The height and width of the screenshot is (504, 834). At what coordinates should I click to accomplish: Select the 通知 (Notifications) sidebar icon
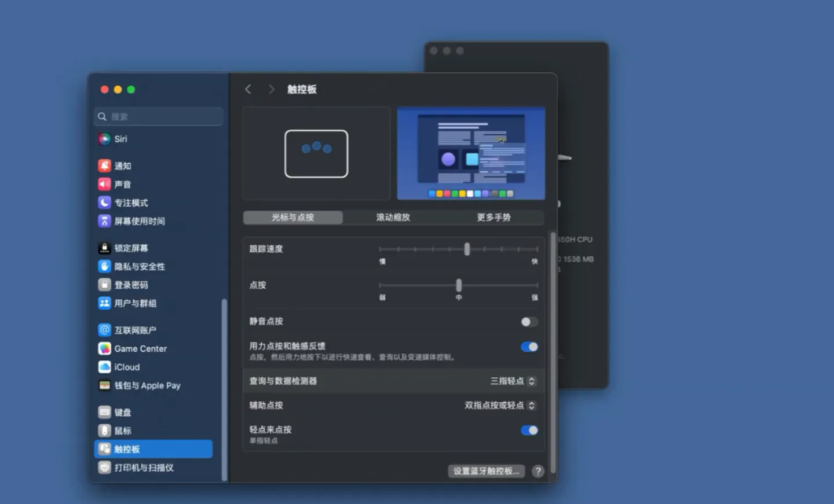point(122,165)
